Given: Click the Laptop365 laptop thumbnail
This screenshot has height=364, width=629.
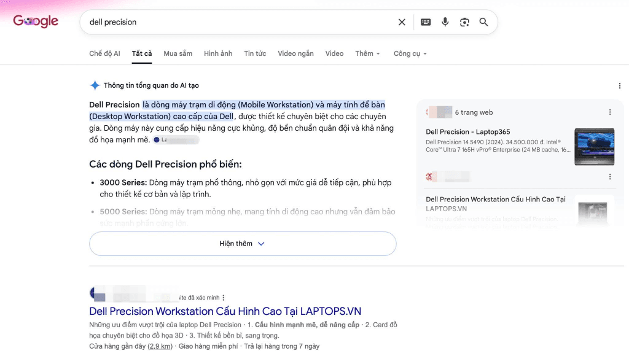Looking at the screenshot, I should pos(594,147).
